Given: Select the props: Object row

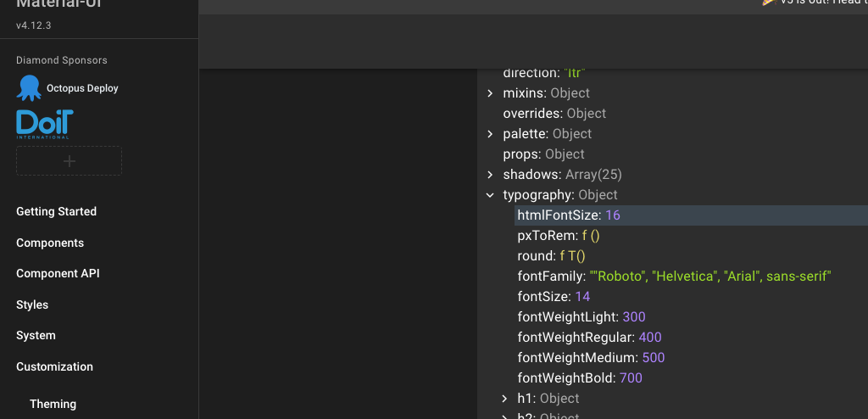Looking at the screenshot, I should coord(543,154).
